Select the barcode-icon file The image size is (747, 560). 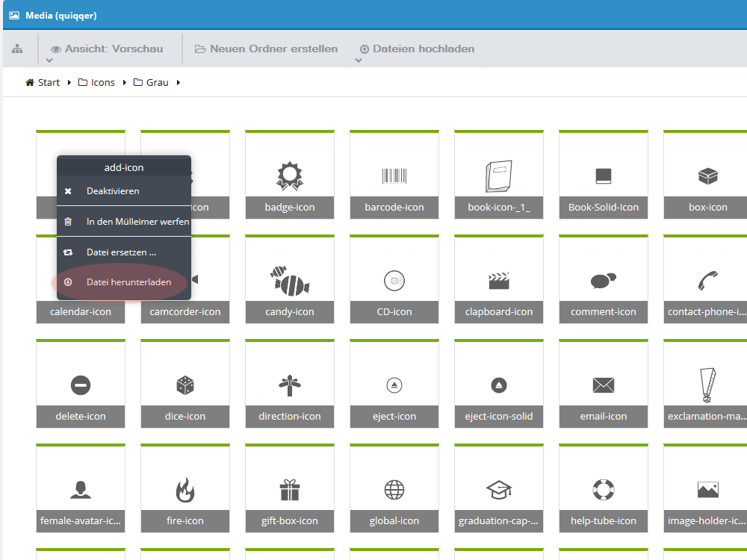394,175
